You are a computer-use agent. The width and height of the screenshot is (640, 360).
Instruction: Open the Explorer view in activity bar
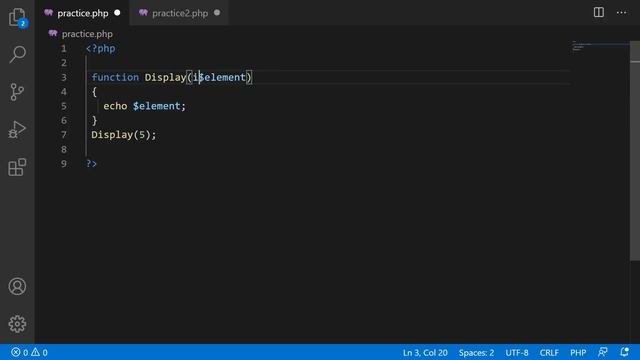tap(17, 17)
